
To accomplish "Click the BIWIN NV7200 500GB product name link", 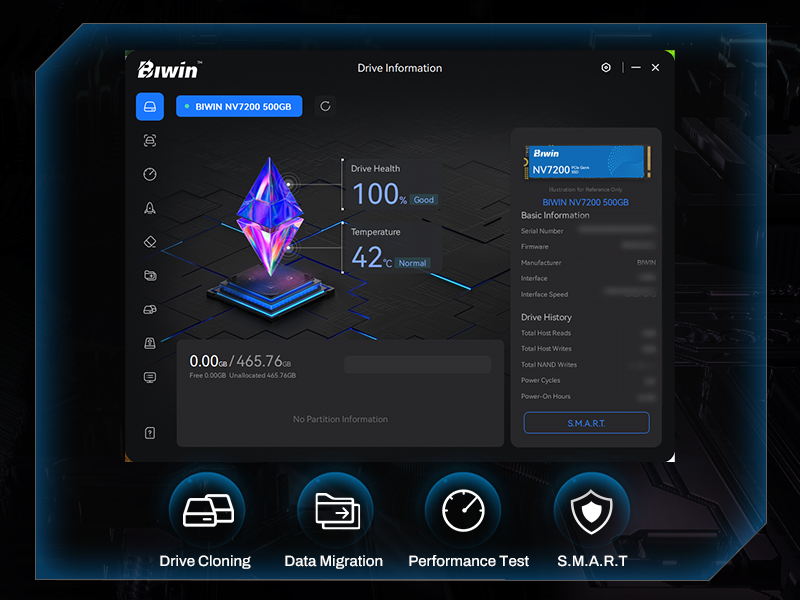I will pos(586,202).
